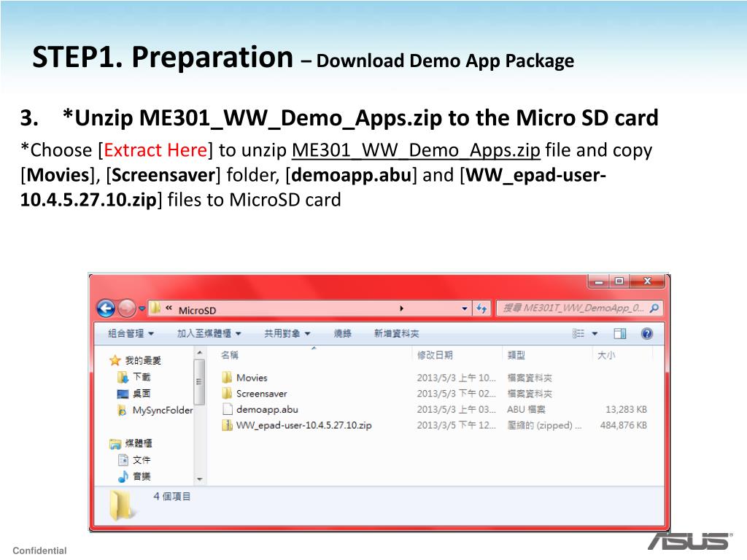Sort by the 名稱 column header
The width and height of the screenshot is (747, 560).
230,355
